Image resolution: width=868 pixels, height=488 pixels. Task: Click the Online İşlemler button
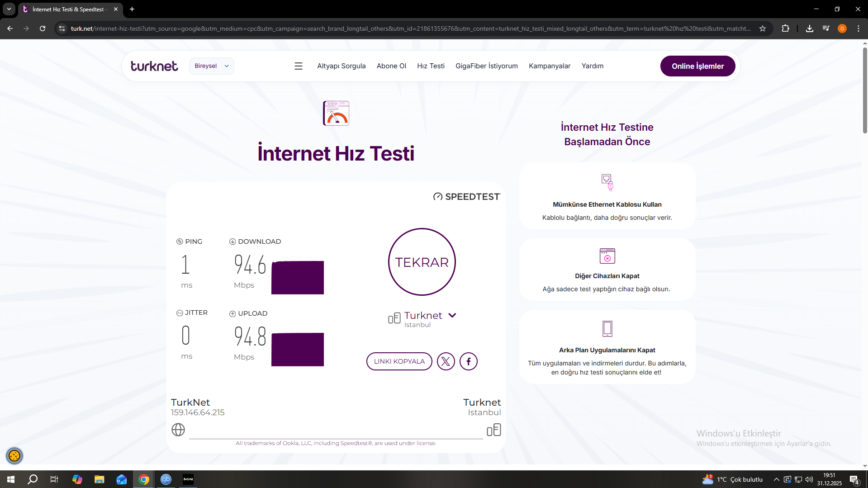(698, 66)
